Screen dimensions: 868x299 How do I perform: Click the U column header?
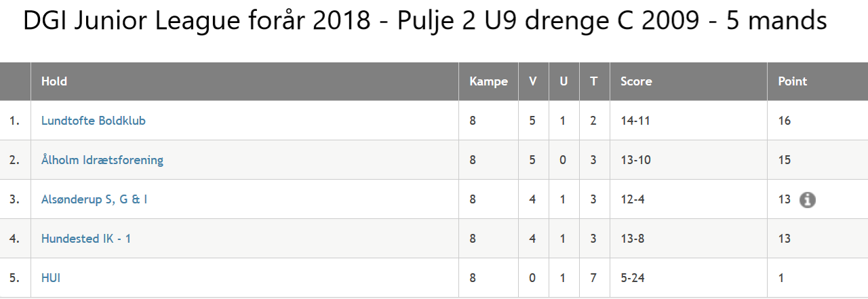pos(564,81)
